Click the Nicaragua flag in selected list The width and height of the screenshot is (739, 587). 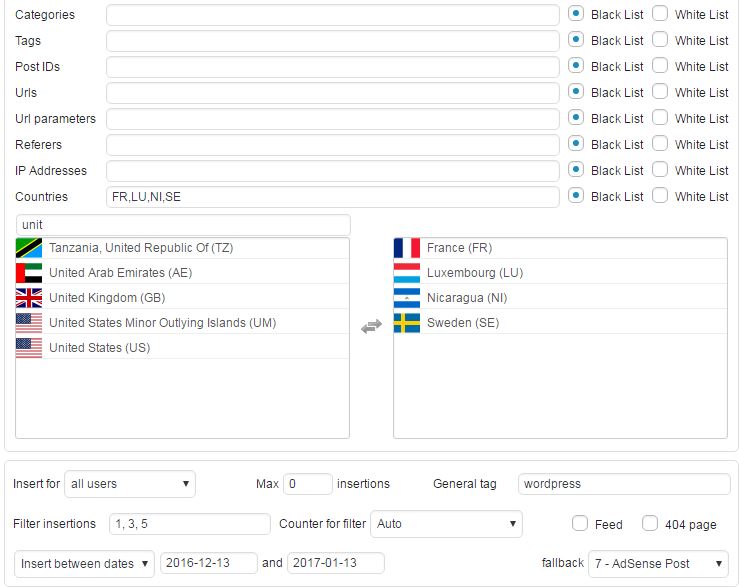coord(407,298)
